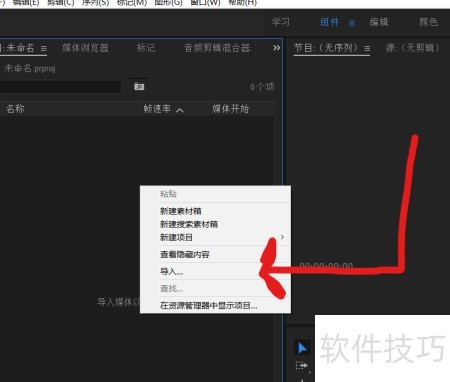Switch to the 组件 workspace
The width and height of the screenshot is (450, 382).
[x=329, y=22]
